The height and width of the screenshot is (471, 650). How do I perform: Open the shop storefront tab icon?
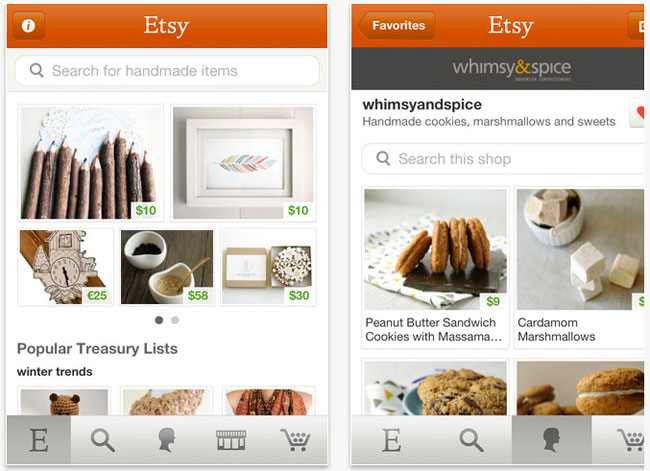(231, 440)
